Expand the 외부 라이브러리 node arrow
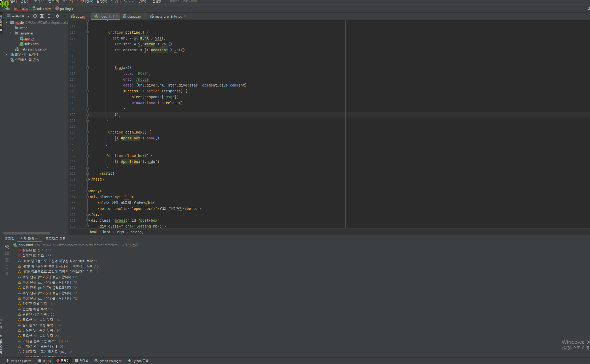Viewport: 590px width, 364px height. coord(6,54)
